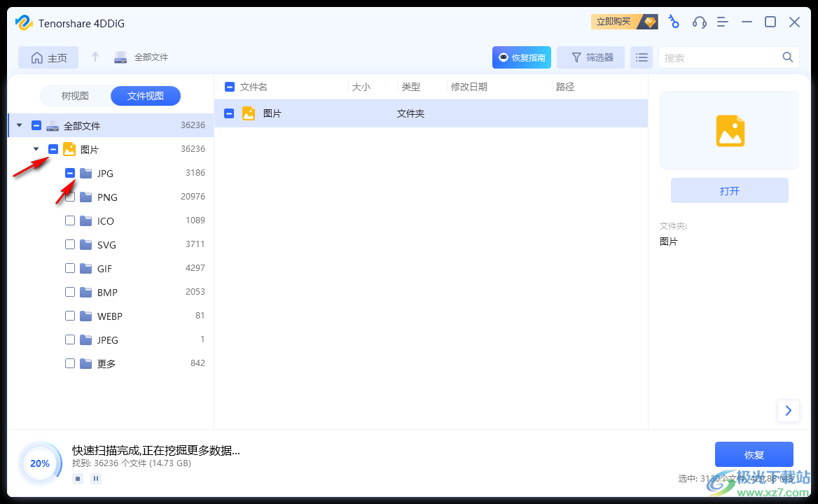Click the drive icon beside 全部文件 breadcrumb
The width and height of the screenshot is (818, 504).
120,57
